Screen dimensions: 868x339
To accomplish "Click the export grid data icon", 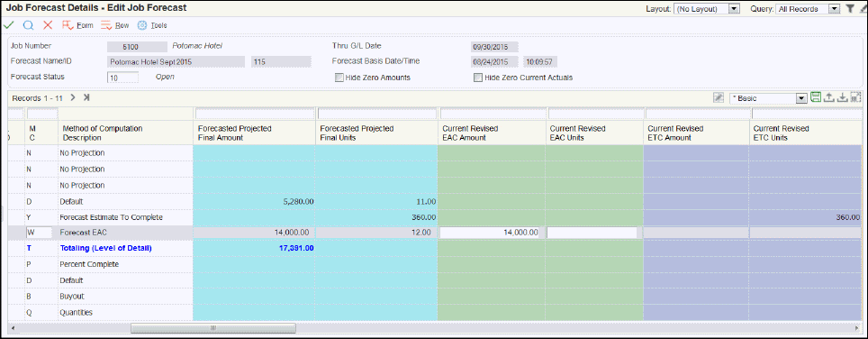I will click(828, 97).
